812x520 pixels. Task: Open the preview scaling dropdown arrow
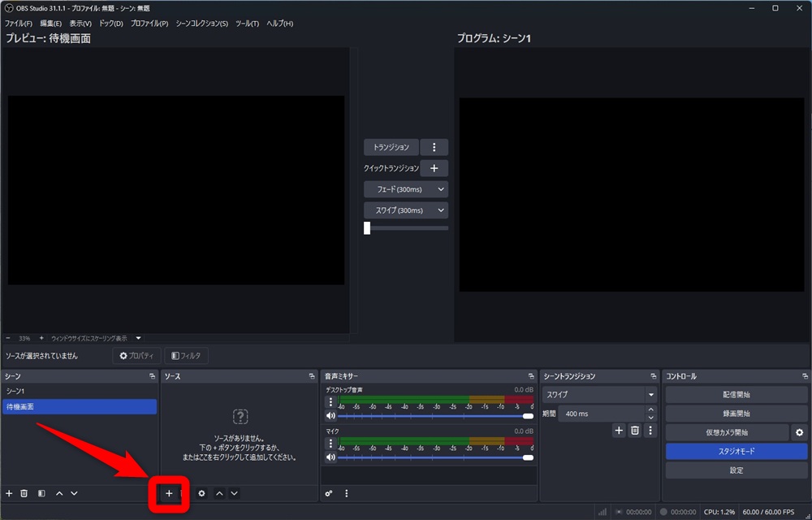[138, 338]
